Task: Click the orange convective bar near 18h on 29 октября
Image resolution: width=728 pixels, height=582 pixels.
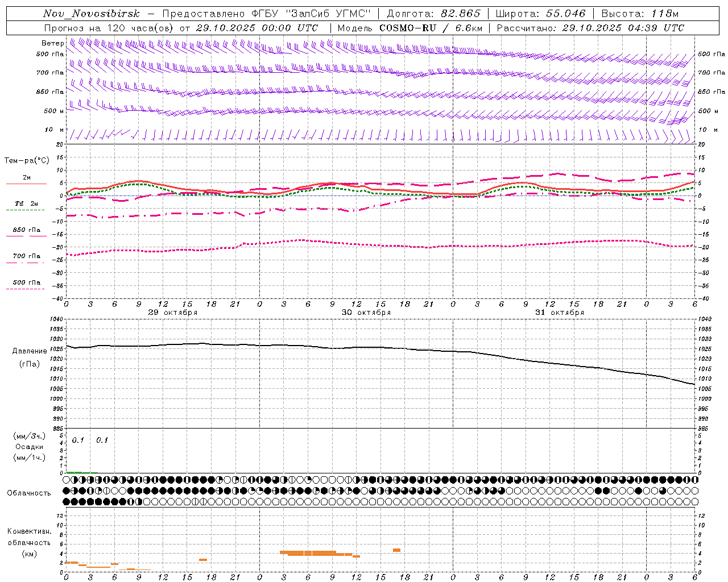Action: pyautogui.click(x=203, y=560)
